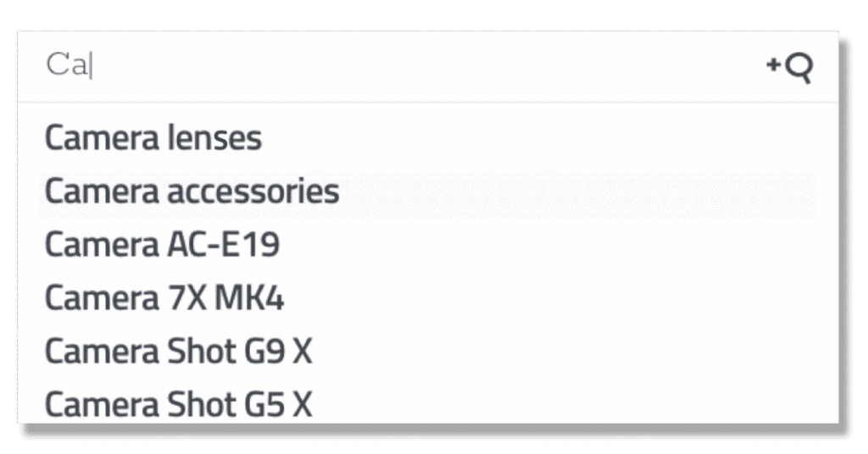This screenshot has width=868, height=454.
Task: Open the Camera Shot G5 X suggestion
Action: tap(178, 404)
